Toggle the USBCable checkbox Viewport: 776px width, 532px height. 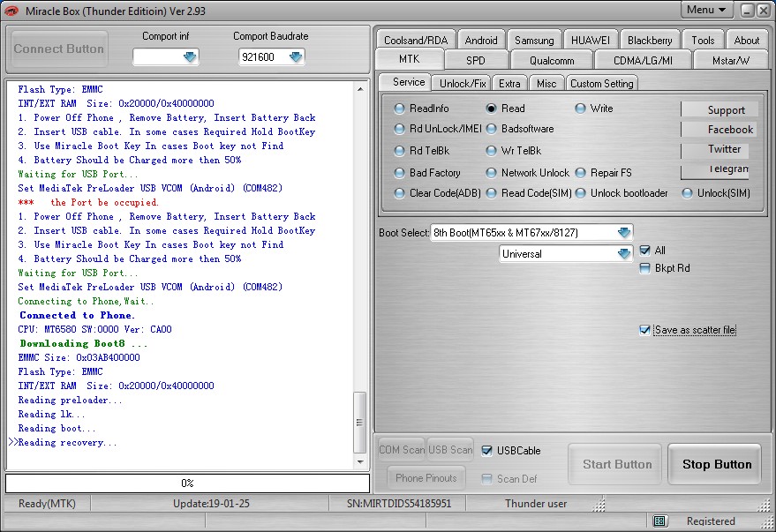(x=486, y=451)
